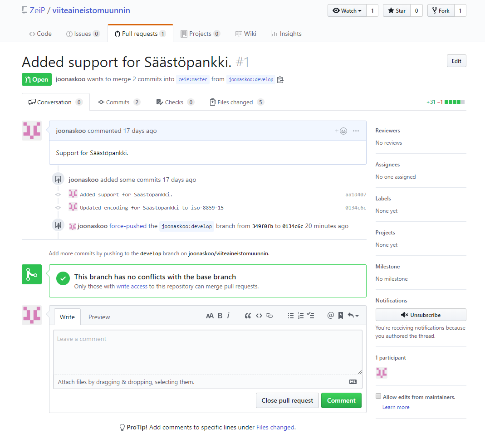485x448 pixels.
Task: Insert a quote using the toolbar icon
Action: click(248, 316)
